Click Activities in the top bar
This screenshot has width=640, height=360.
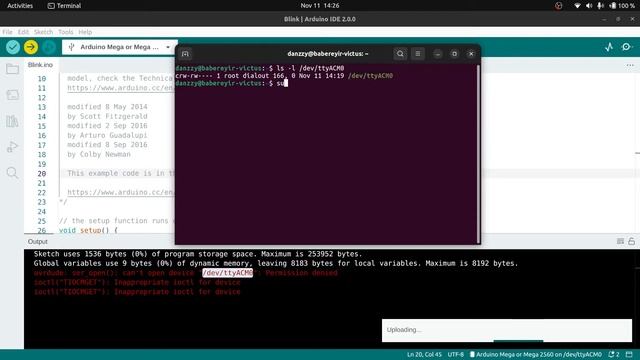click(x=20, y=6)
